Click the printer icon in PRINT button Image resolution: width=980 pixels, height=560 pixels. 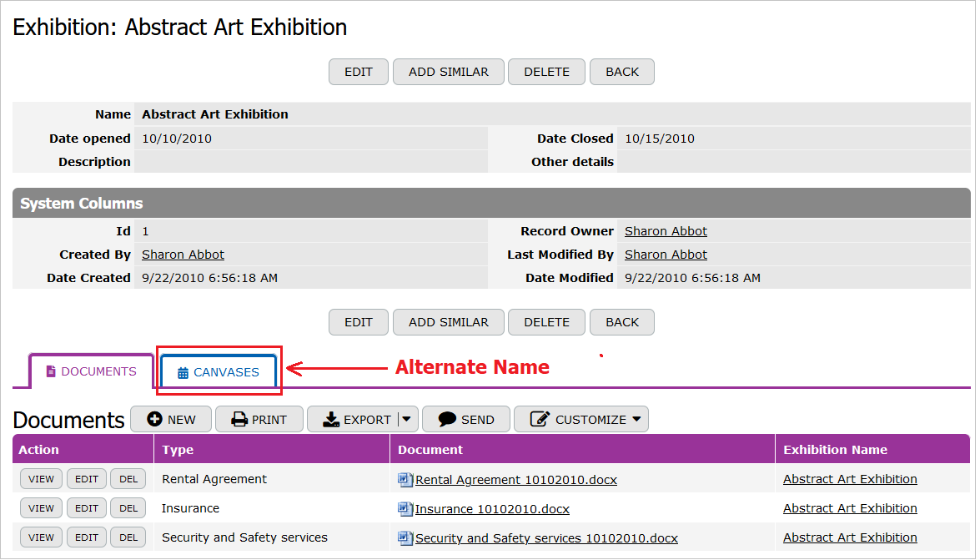tap(239, 419)
